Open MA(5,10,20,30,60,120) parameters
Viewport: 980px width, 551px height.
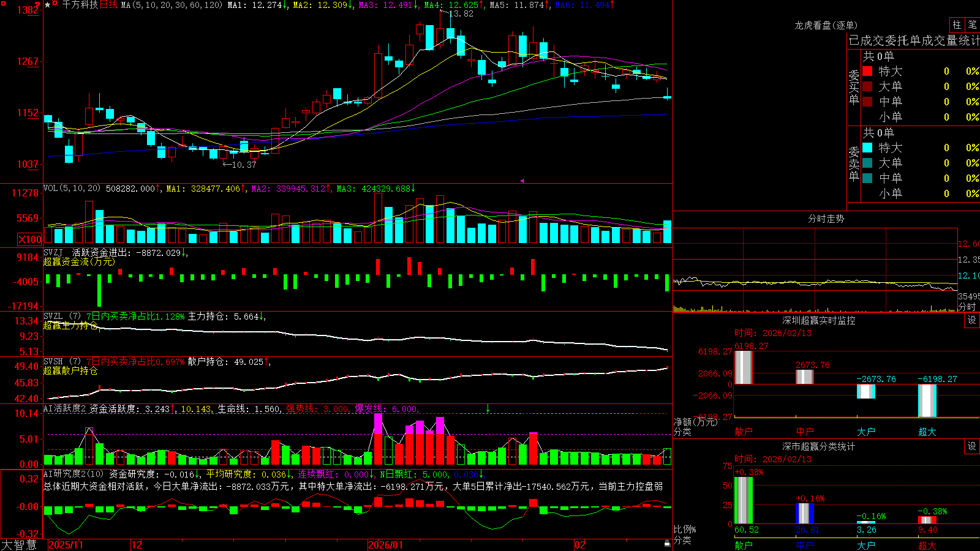tap(171, 5)
